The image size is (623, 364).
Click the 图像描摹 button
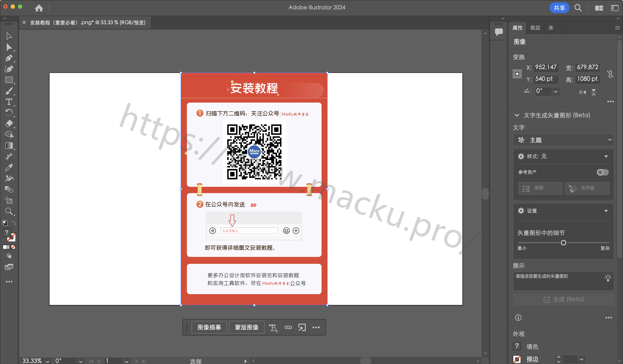[x=209, y=327]
